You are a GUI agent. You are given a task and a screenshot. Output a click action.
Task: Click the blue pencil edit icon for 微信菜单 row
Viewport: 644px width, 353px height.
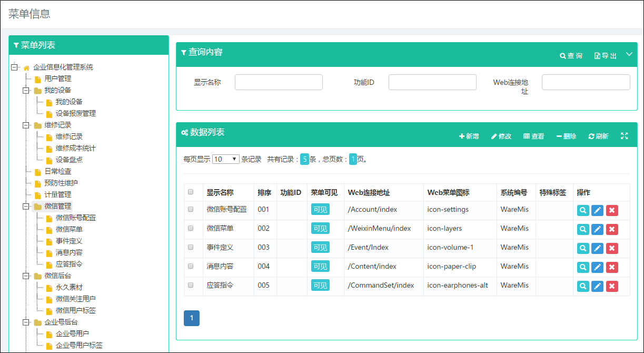point(597,229)
